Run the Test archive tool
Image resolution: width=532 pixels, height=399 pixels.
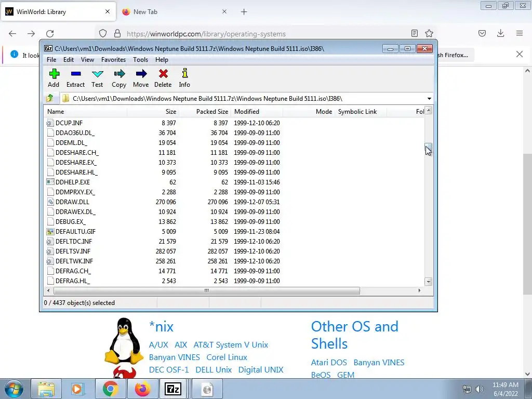point(97,78)
